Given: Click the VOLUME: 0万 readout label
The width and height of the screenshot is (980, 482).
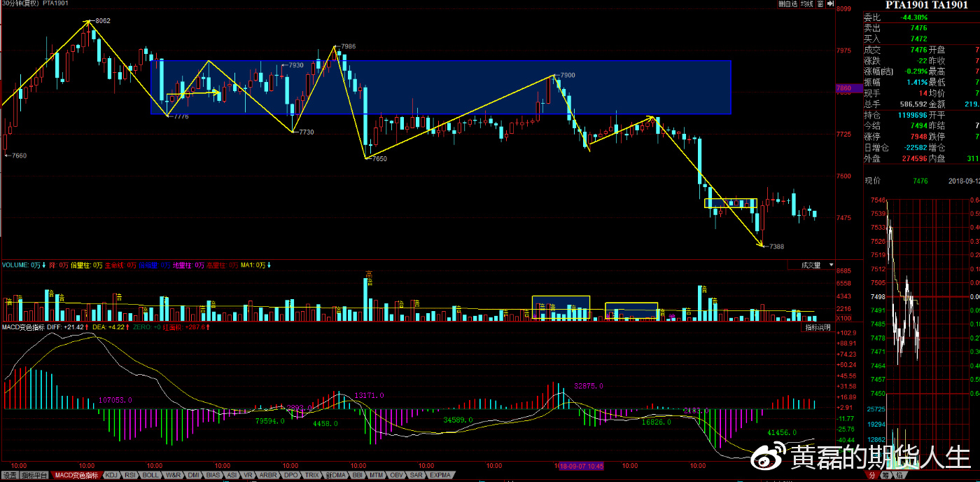Looking at the screenshot, I should (x=22, y=266).
